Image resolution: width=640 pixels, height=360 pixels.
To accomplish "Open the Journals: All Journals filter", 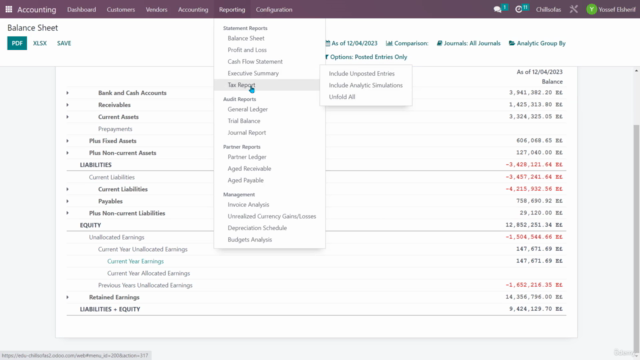I will pos(468,43).
